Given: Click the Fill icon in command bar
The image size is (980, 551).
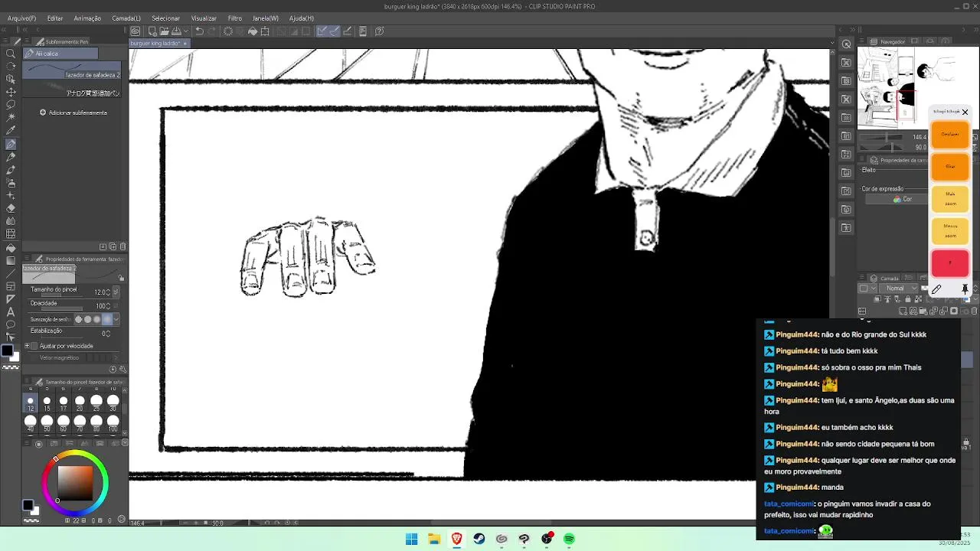Looking at the screenshot, I should click(253, 31).
